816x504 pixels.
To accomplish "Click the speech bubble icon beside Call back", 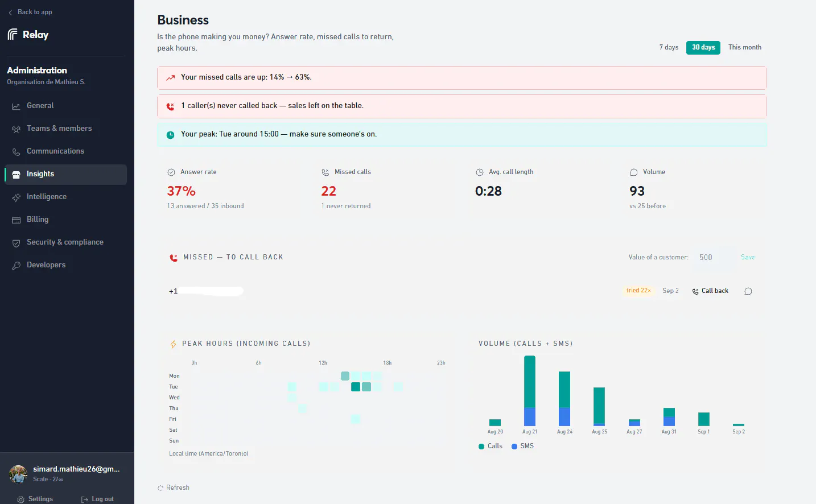I will [748, 291].
